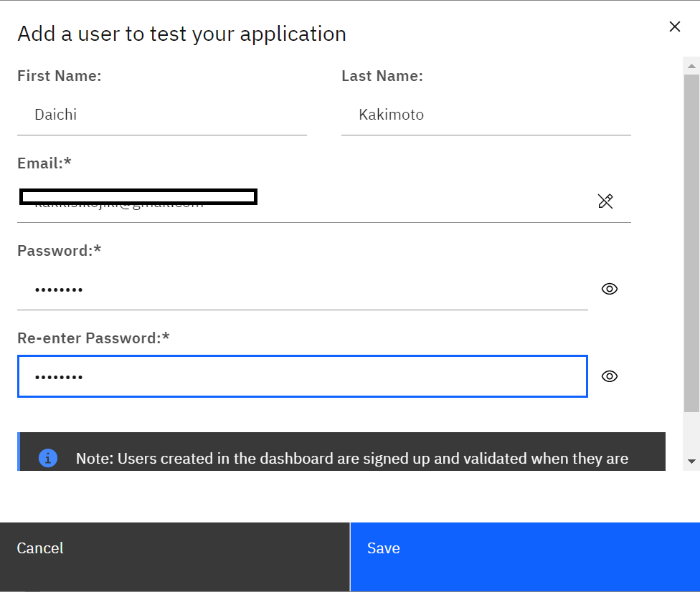Click into the Last Name field with Kakimoto

click(486, 115)
